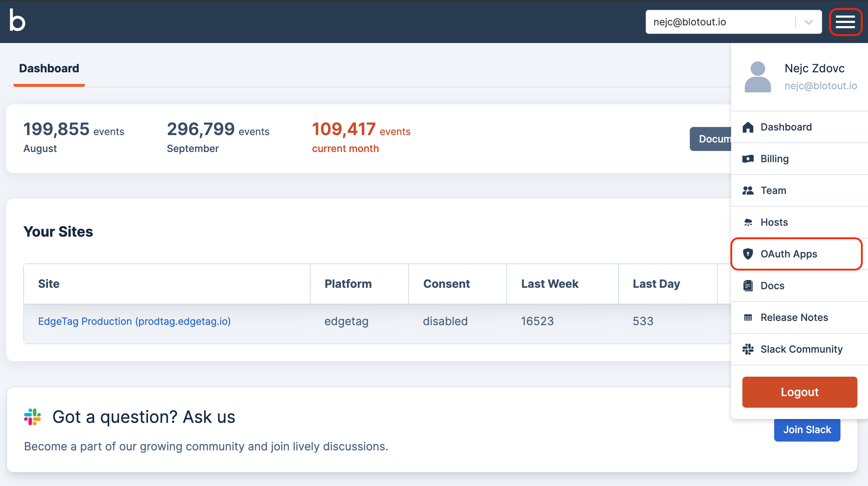868x486 pixels.
Task: Click the OAuth Apps shield icon
Action: [x=748, y=254]
